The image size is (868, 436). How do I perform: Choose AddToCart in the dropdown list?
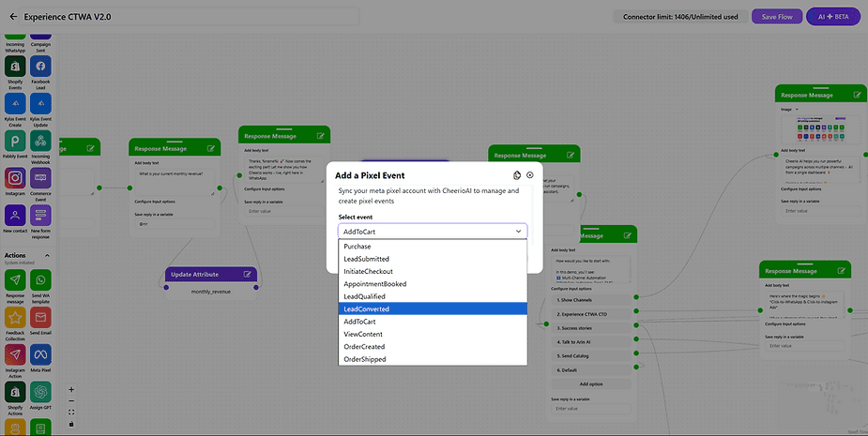pyautogui.click(x=433, y=322)
